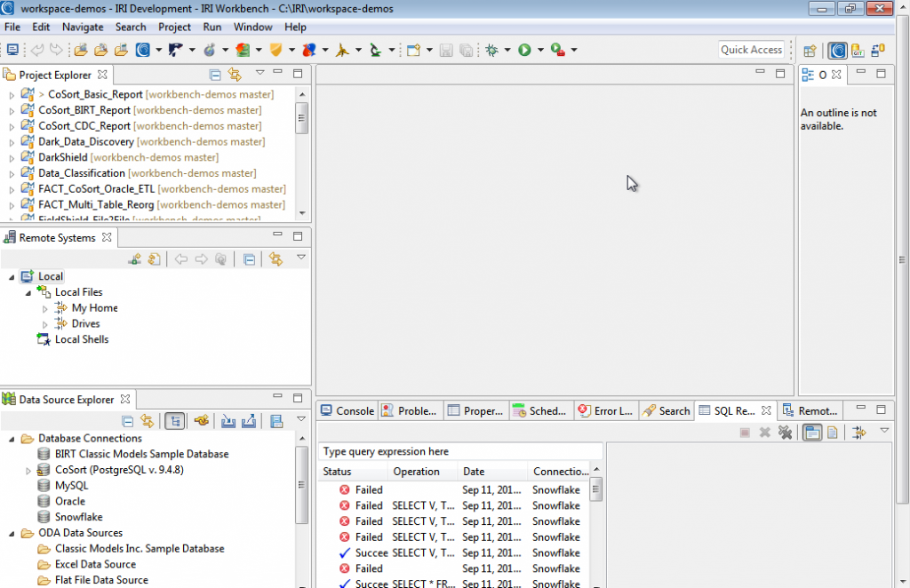Viewport: 910px width, 588px height.
Task: Click Define a connection to remote system icon
Action: [x=135, y=259]
